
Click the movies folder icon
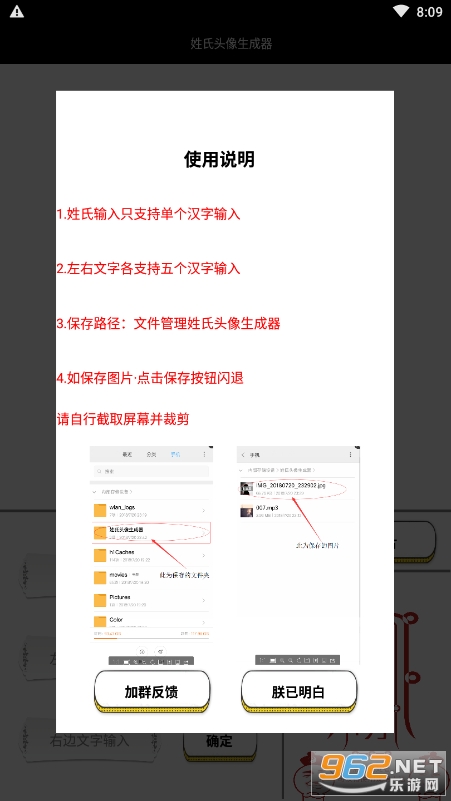101,578
